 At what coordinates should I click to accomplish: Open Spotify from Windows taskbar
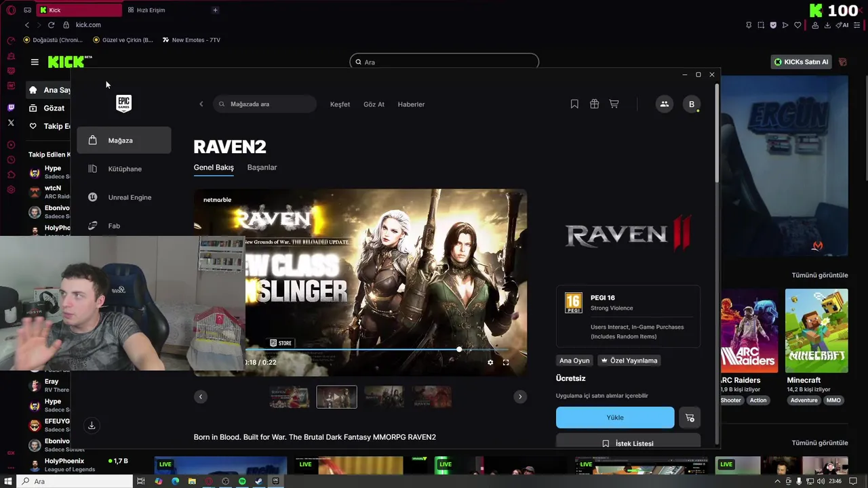242,481
